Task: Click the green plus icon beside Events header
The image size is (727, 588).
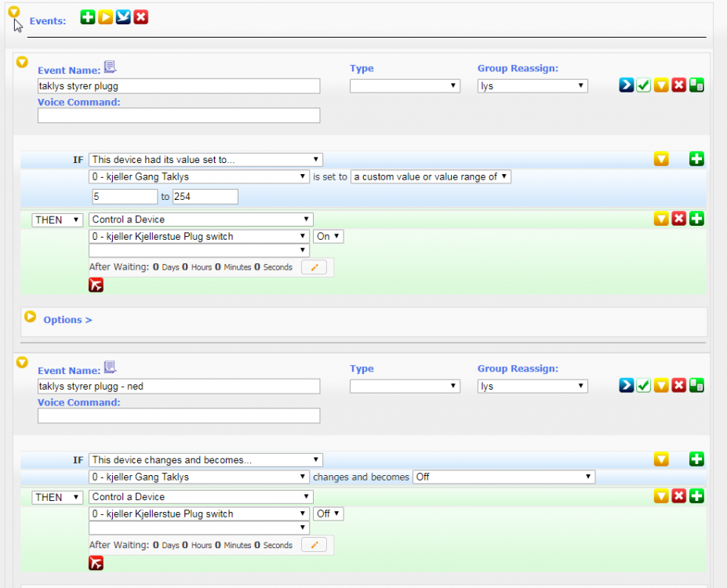Action: point(88,16)
